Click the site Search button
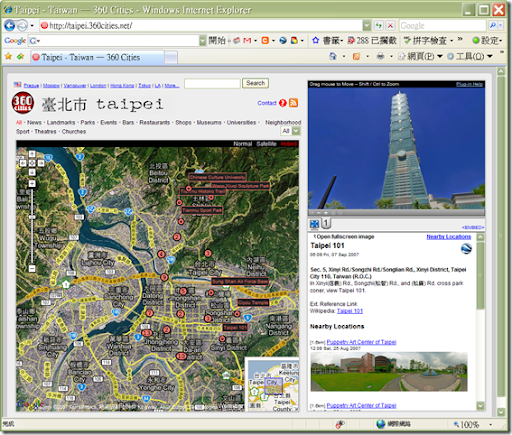The height and width of the screenshot is (435, 512). (x=255, y=83)
